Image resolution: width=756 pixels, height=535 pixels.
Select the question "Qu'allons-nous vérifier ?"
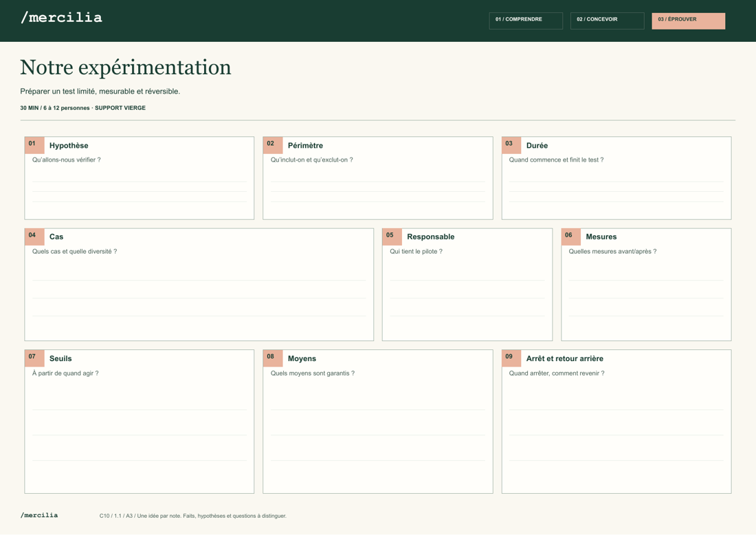67,160
